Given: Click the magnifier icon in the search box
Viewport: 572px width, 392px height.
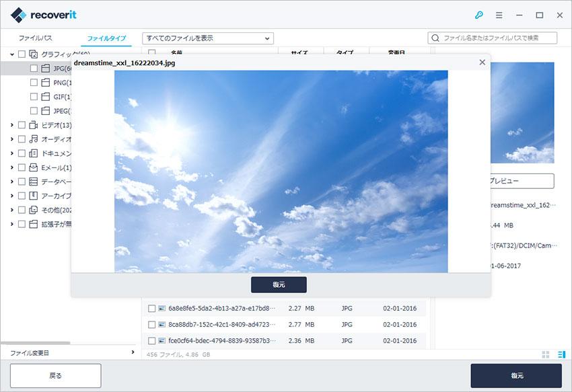Looking at the screenshot, I should pyautogui.click(x=435, y=38).
